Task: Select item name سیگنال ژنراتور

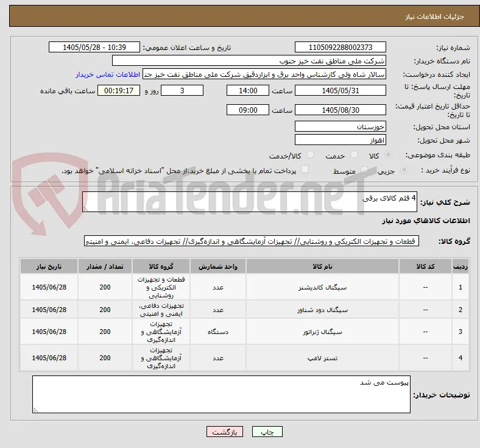Action: click(322, 332)
